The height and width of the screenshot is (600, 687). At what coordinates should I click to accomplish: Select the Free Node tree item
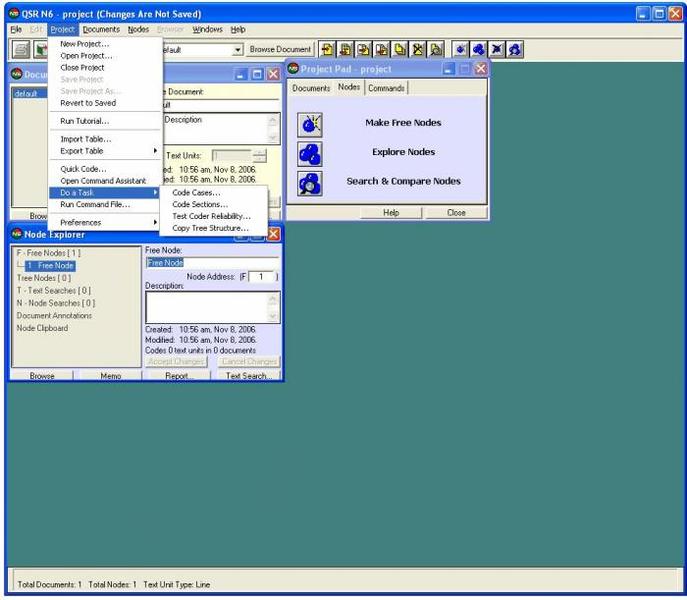pos(50,266)
